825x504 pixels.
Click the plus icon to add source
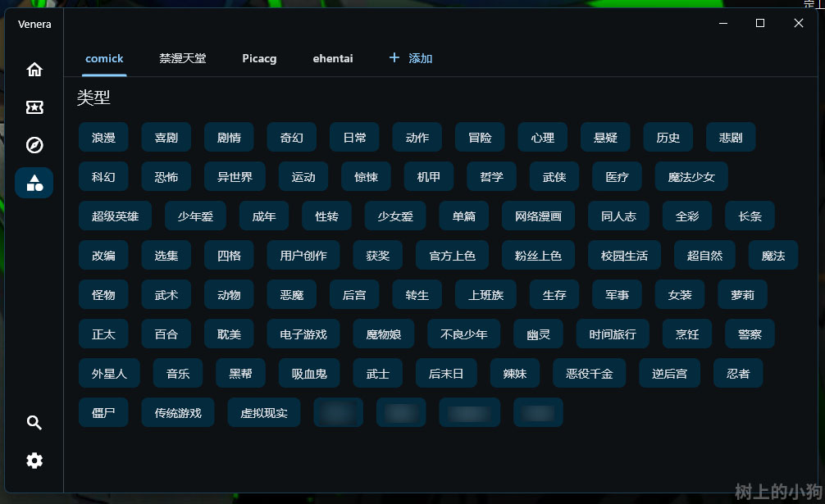[394, 58]
